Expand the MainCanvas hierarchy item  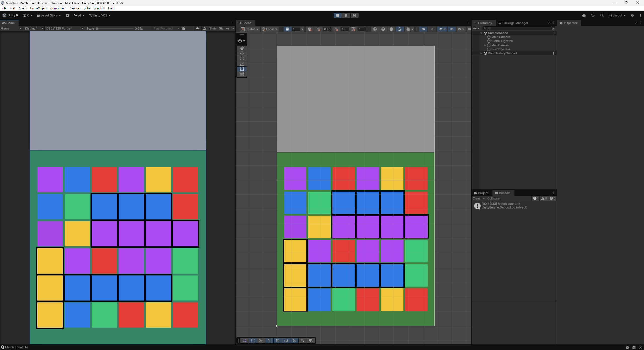click(x=485, y=45)
